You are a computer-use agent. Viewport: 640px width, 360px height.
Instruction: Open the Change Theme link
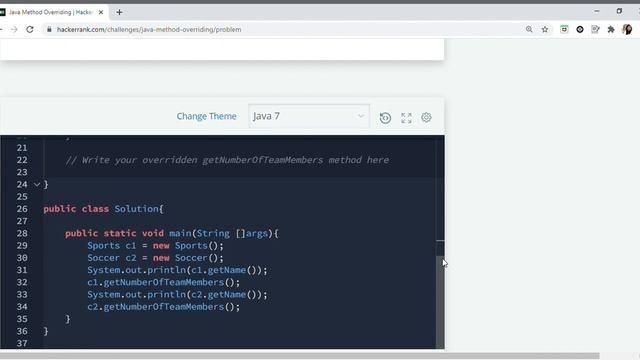pos(206,116)
